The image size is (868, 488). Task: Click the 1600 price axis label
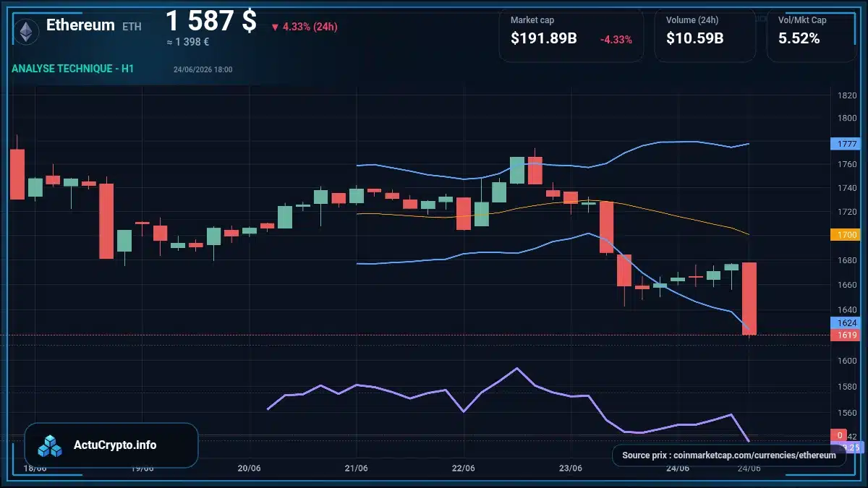847,361
